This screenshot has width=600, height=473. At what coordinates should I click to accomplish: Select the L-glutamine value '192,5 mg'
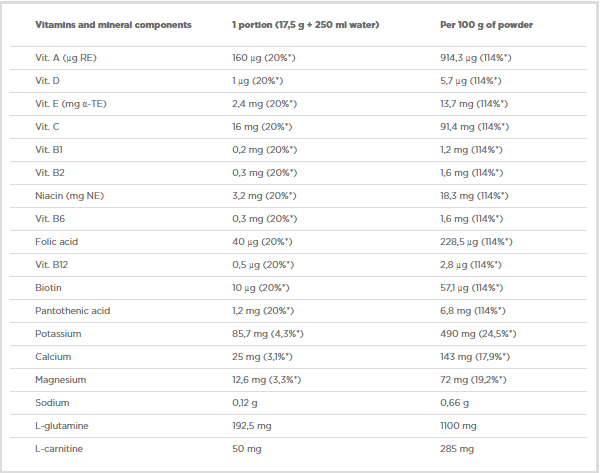click(x=253, y=426)
